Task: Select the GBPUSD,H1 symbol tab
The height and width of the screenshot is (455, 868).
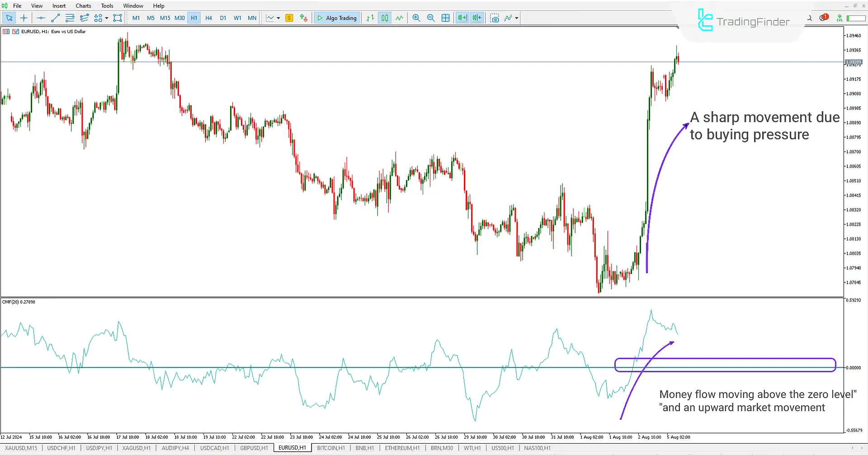Action: click(x=254, y=448)
